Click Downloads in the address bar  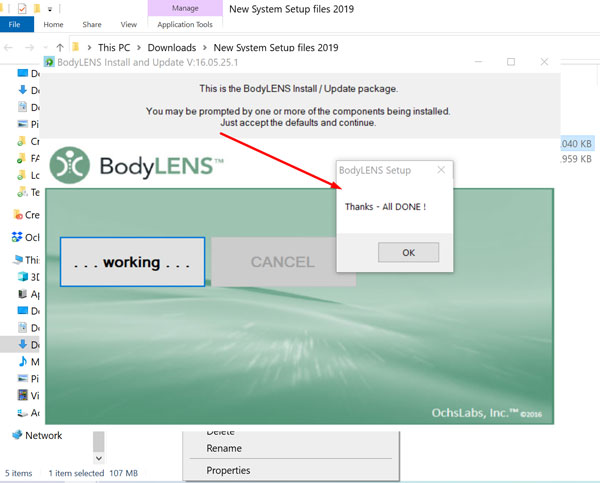(172, 47)
